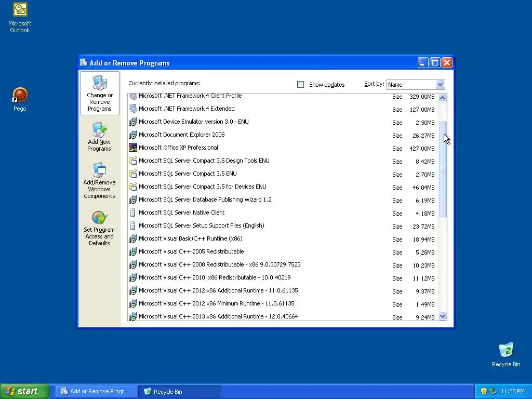Click the Visual Basic/C++ Runtime (x86) icon
Screen dimensions: 532x399
point(133,239)
